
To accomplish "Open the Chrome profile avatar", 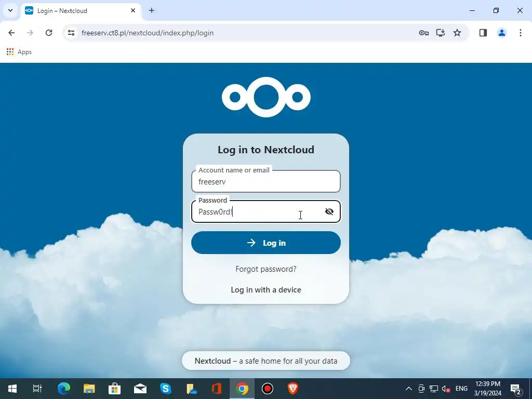I will (x=502, y=33).
